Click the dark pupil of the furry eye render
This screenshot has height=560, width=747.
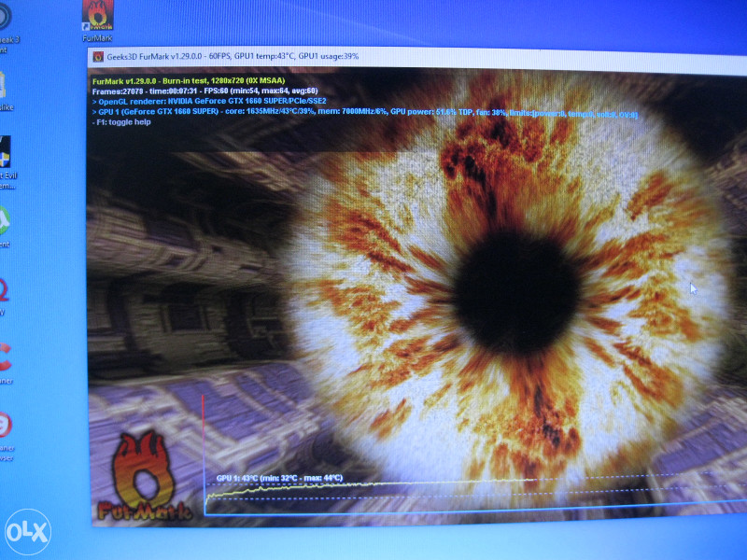pyautogui.click(x=517, y=292)
